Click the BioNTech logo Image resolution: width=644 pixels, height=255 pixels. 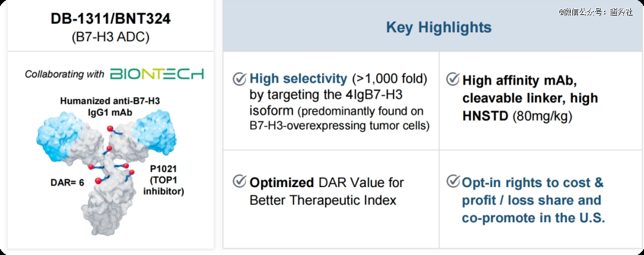(x=157, y=74)
